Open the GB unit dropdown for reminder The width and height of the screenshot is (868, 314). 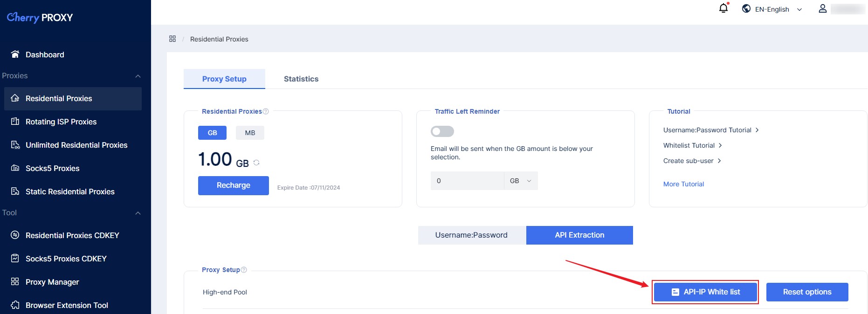521,181
